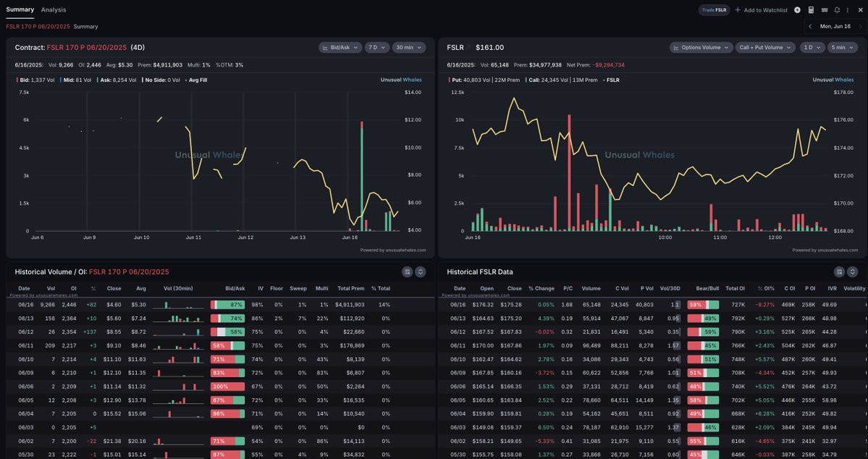Go to previous day using left arrow
The height and width of the screenshot is (459, 868).
(x=810, y=26)
